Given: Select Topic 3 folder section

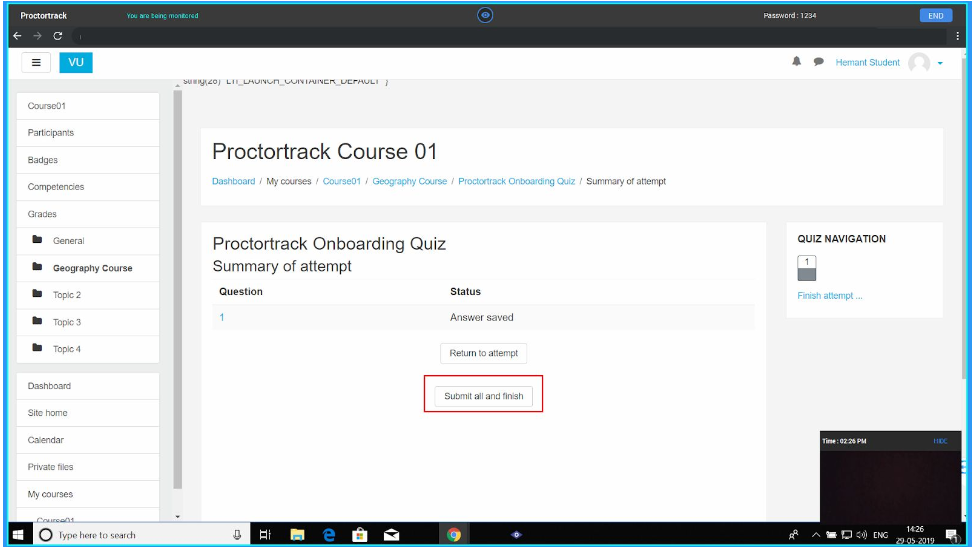Looking at the screenshot, I should [88, 322].
